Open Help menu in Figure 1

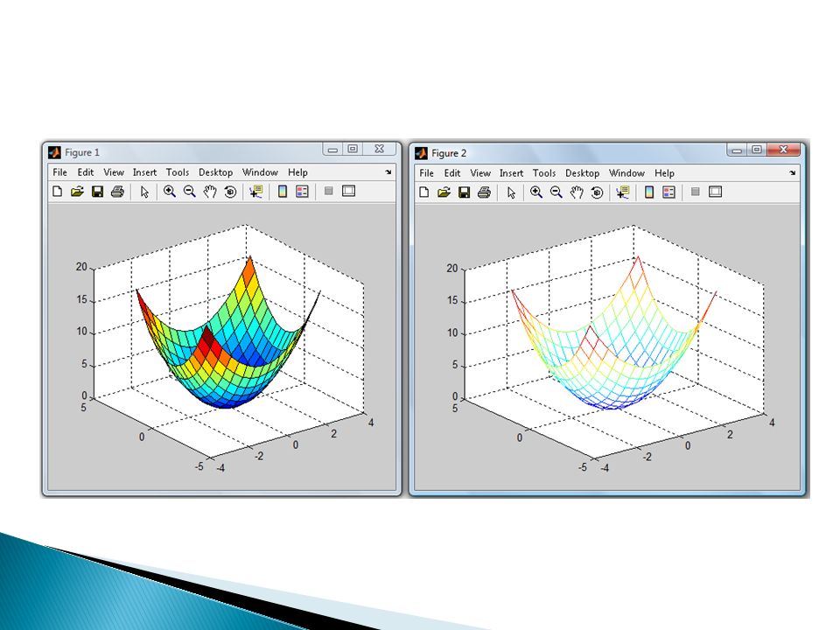pyautogui.click(x=297, y=172)
